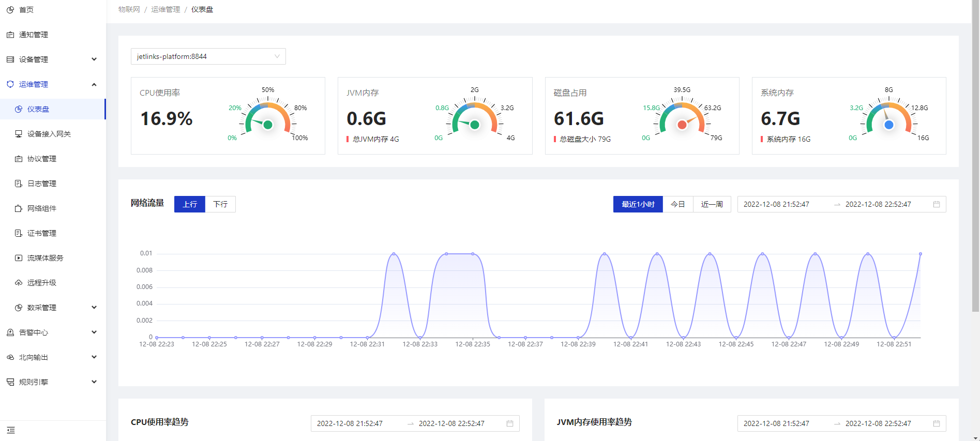
Task: Open calendar icon in network traffic date range
Action: pyautogui.click(x=936, y=204)
